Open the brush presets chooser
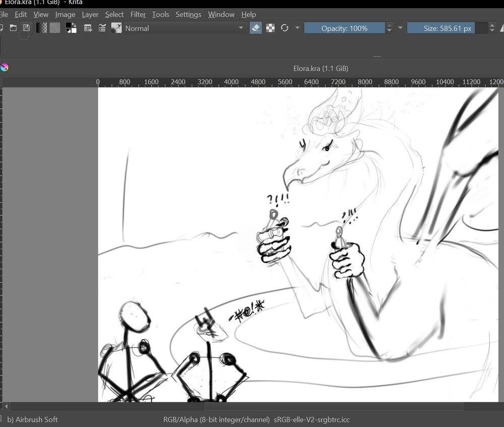The width and height of the screenshot is (504, 427). coord(102,28)
